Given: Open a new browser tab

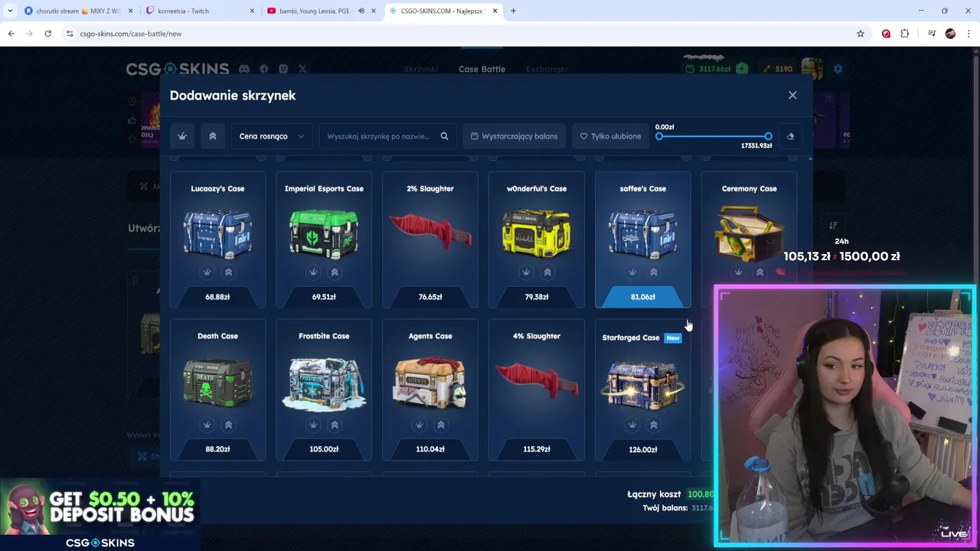Looking at the screenshot, I should point(513,11).
